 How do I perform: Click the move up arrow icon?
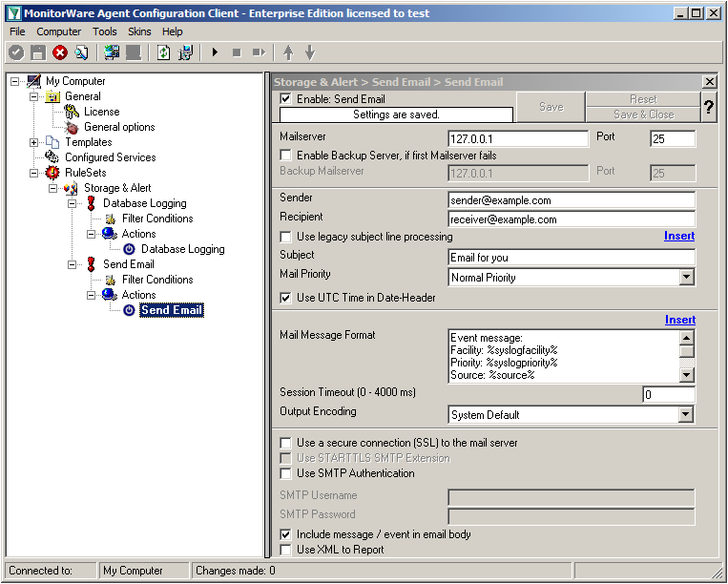coord(288,52)
